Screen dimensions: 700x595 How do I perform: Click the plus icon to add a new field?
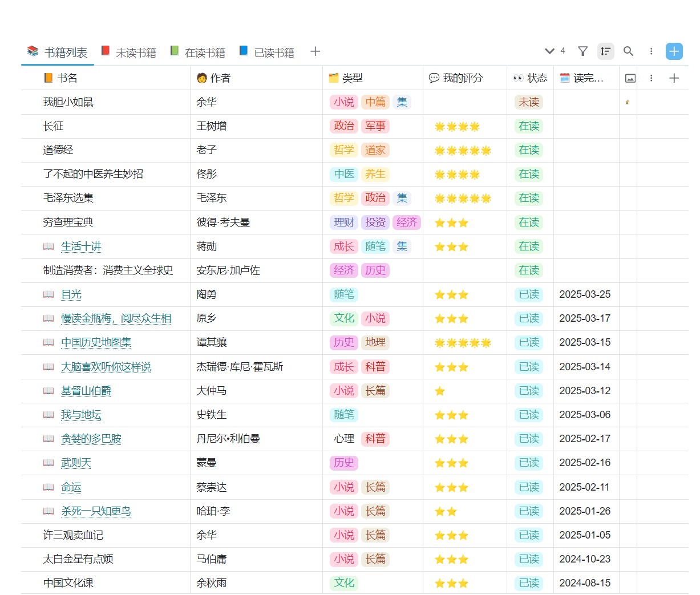point(674,78)
